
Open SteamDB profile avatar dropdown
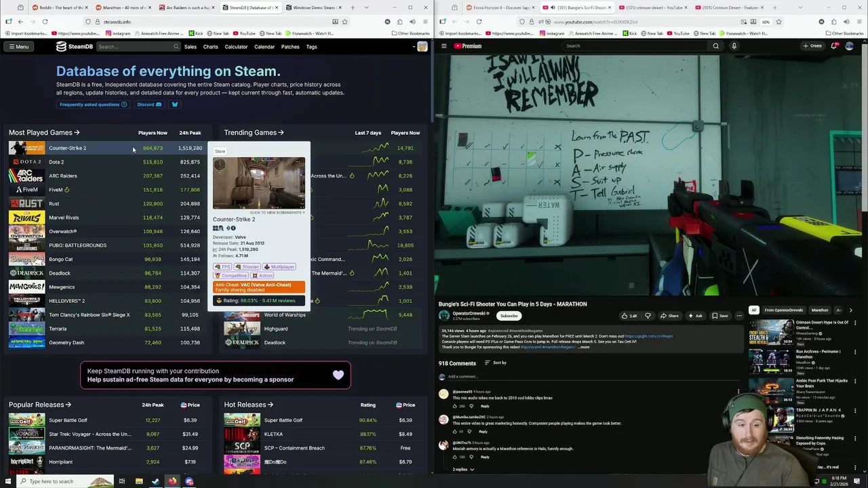[x=421, y=47]
